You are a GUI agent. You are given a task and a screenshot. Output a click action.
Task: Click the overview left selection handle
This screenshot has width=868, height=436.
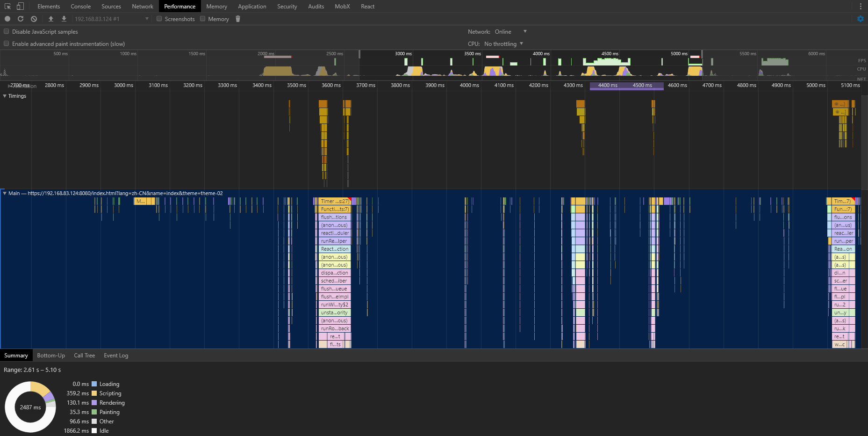[x=359, y=54]
